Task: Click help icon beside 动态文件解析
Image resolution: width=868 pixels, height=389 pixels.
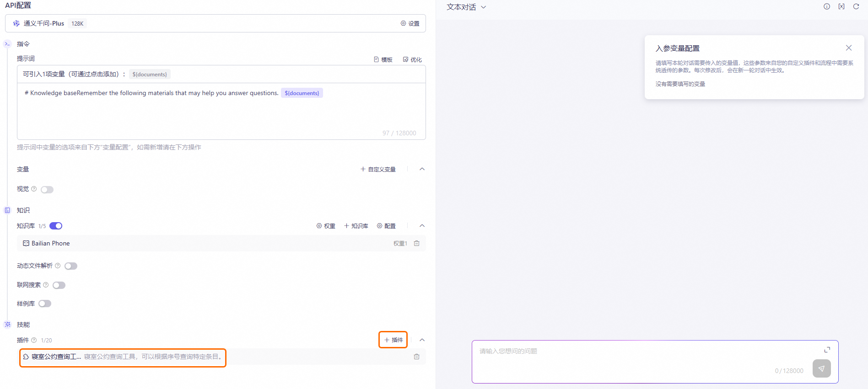Action: [58, 266]
